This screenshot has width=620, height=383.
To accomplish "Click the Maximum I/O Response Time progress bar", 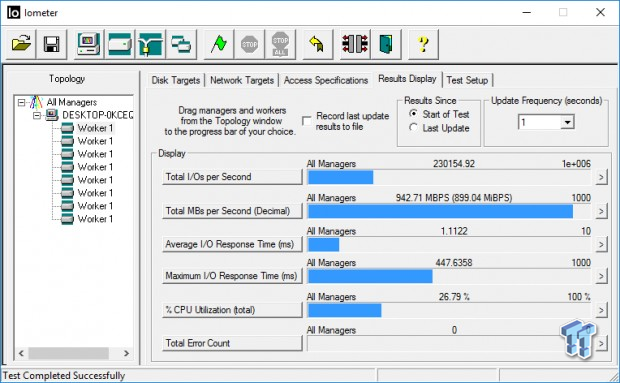I will (449, 276).
